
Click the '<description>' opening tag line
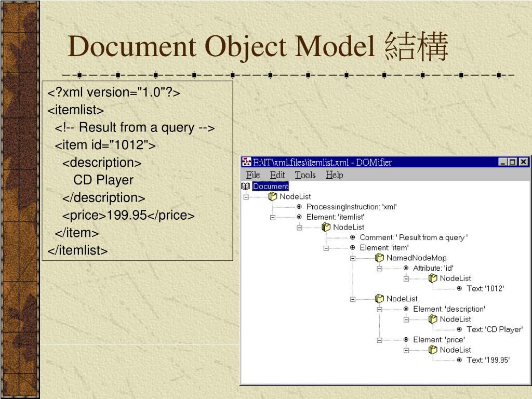[102, 163]
